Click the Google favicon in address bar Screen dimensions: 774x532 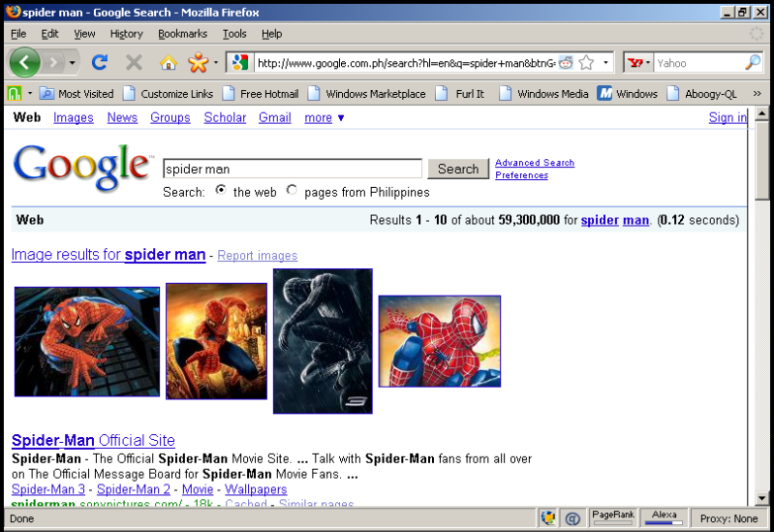point(240,63)
